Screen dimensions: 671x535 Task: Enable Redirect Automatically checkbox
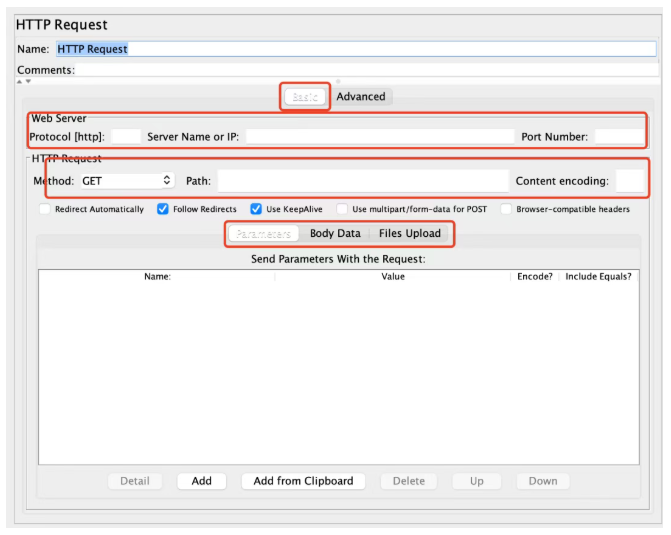tap(45, 209)
